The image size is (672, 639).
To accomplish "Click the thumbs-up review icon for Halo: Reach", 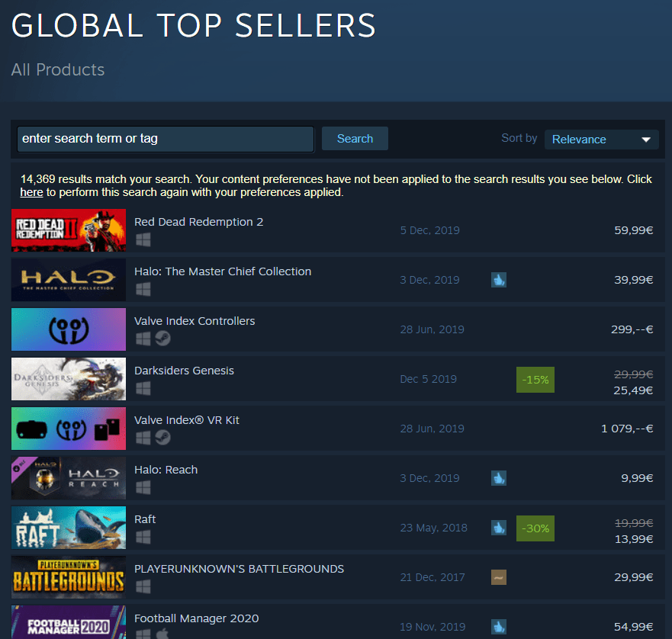I will [x=498, y=478].
